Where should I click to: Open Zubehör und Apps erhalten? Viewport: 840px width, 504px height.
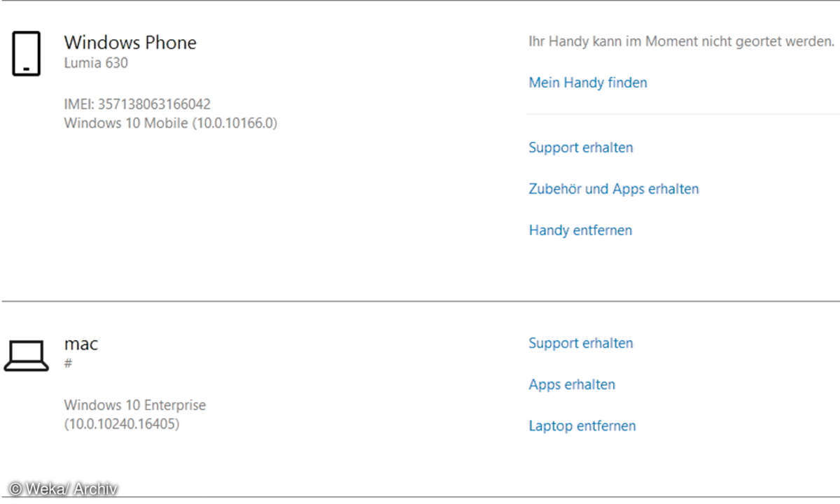point(613,189)
